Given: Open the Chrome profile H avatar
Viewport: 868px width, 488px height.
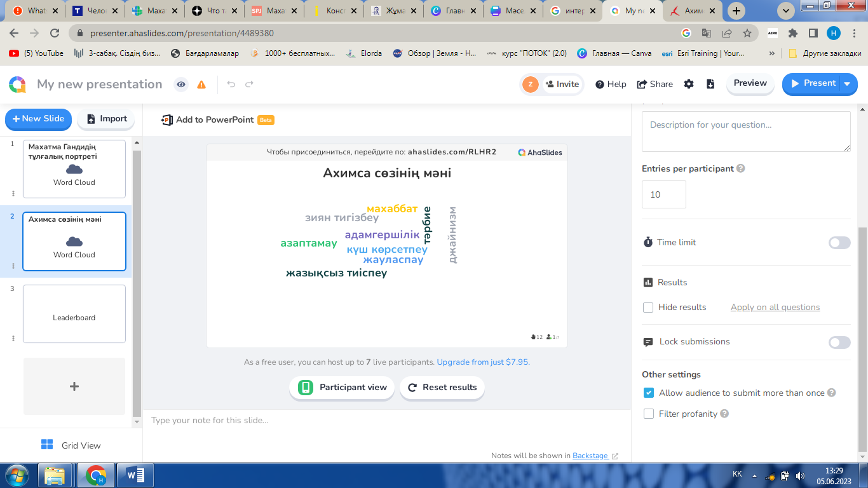Looking at the screenshot, I should [833, 33].
